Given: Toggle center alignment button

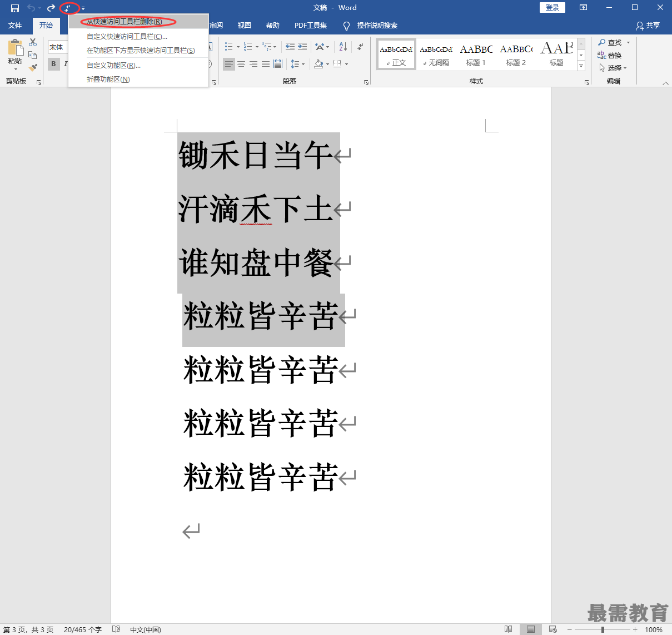Looking at the screenshot, I should [241, 64].
